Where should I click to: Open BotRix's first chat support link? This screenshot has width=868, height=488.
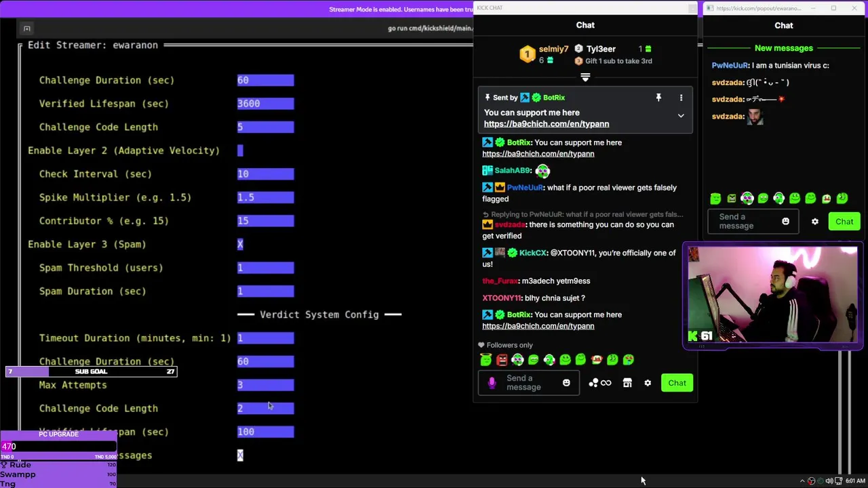pos(538,154)
